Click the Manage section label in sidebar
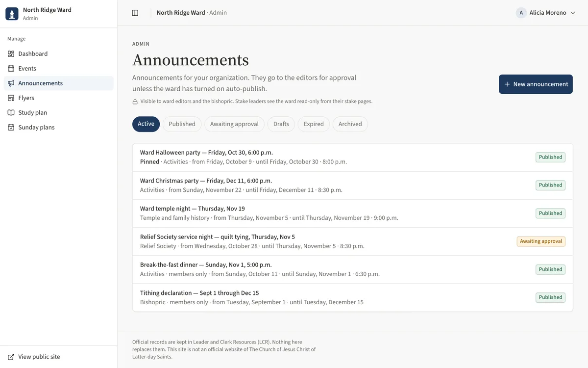588x368 pixels. click(x=17, y=39)
